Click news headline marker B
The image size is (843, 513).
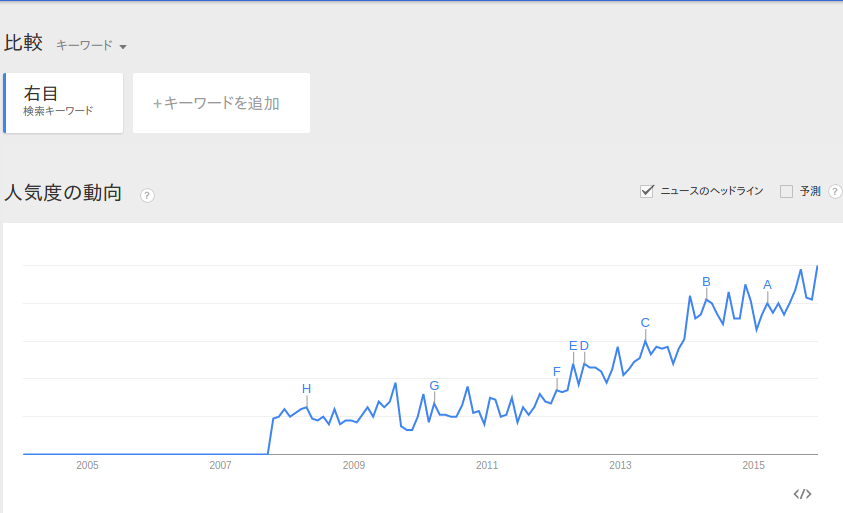706,281
